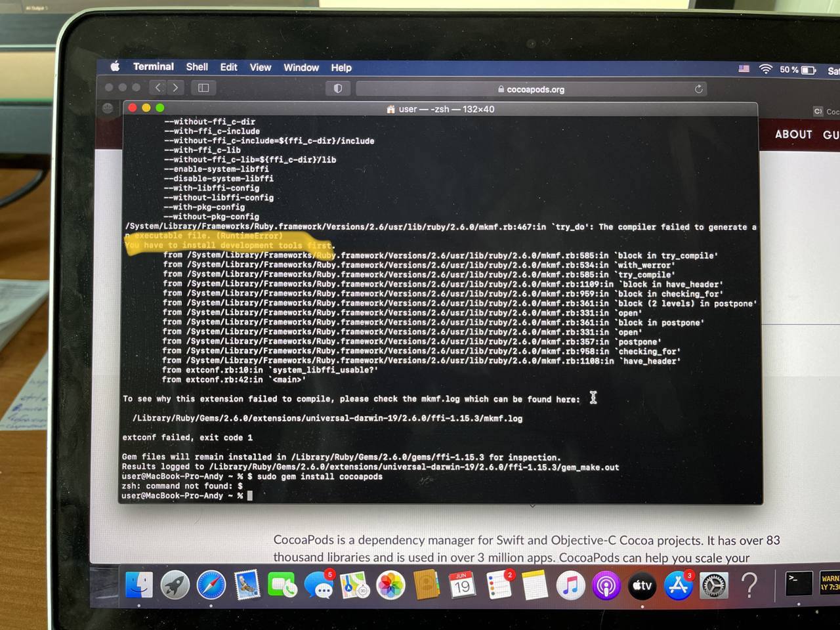Click Safari privacy shield icon

coord(338,88)
